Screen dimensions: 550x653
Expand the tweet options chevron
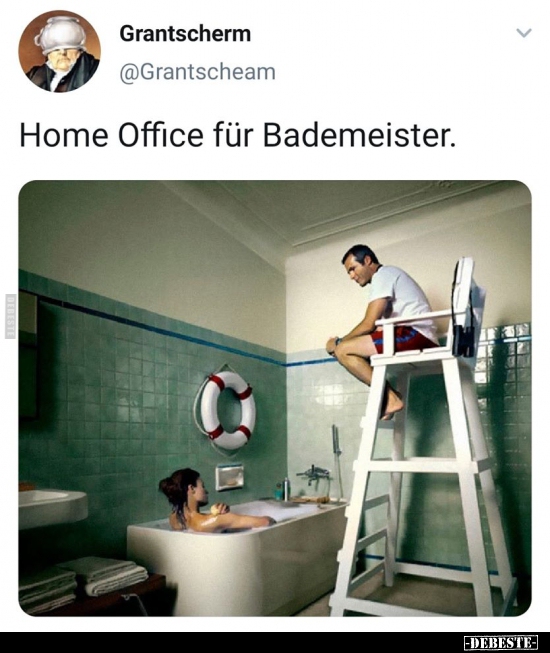click(524, 32)
